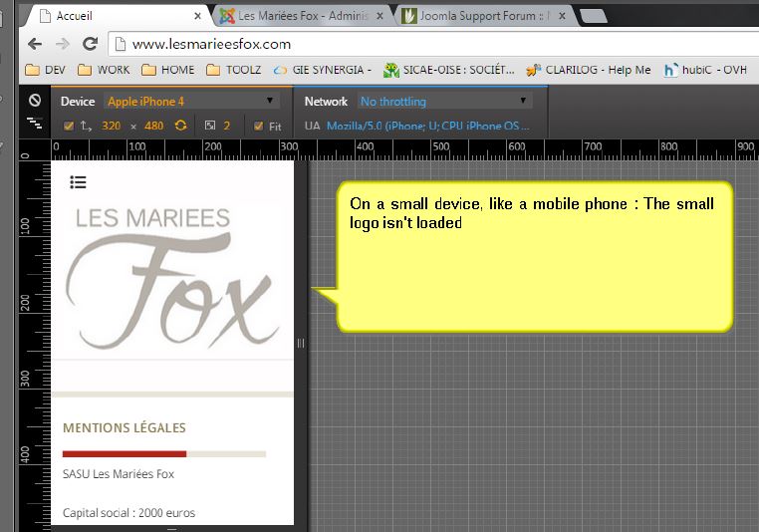Open the CLARILOG - Help Me bookmark
Screen dimensions: 759x532
(589, 70)
